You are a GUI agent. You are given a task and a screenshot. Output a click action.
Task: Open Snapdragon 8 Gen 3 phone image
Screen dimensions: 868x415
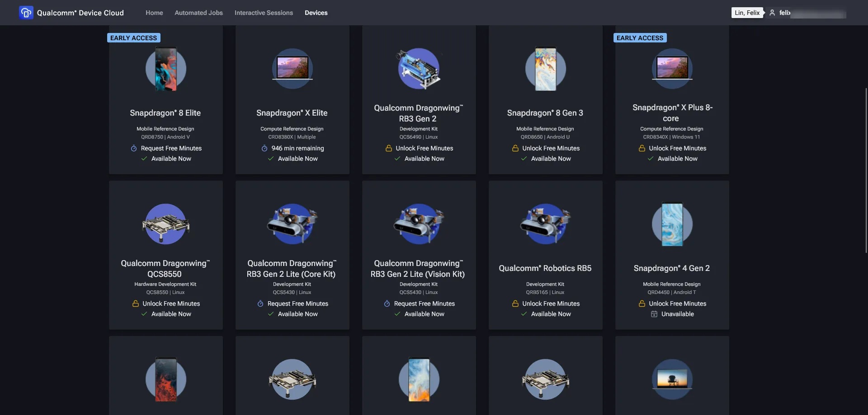coord(546,69)
